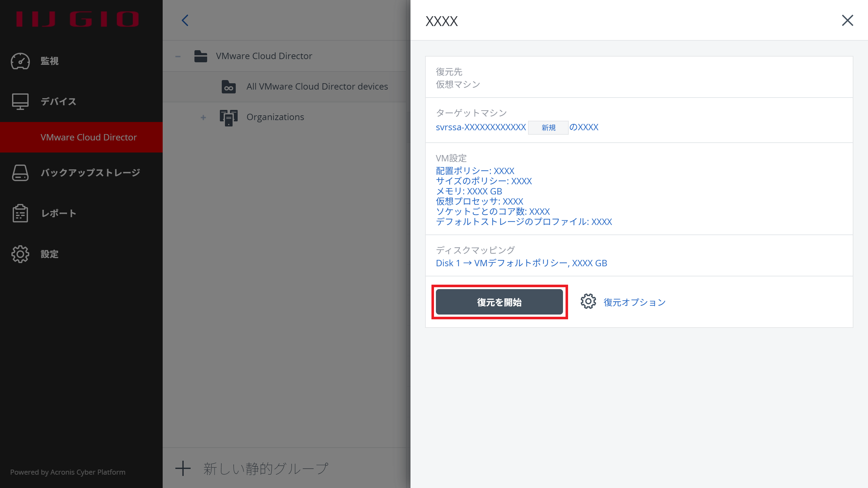This screenshot has width=868, height=488.
Task: Expand the Organizations tree node
Action: pos(203,117)
